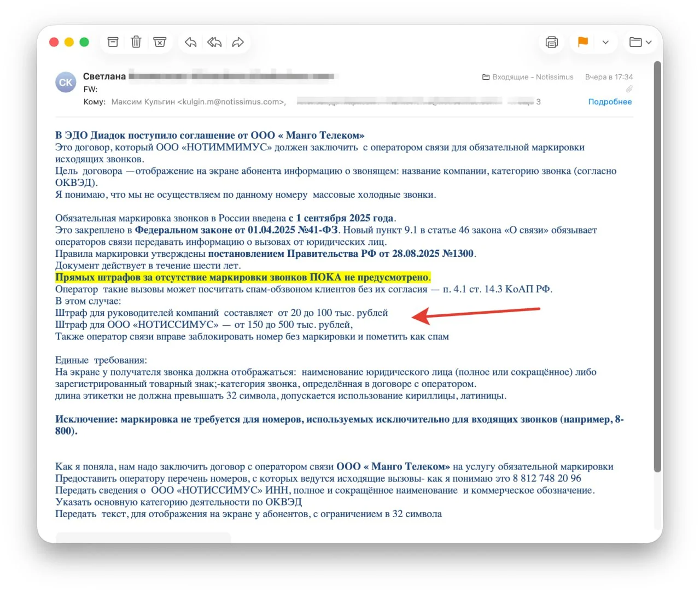This screenshot has width=700, height=592.
Task: Open the flag color dropdown chevron
Action: (x=605, y=42)
